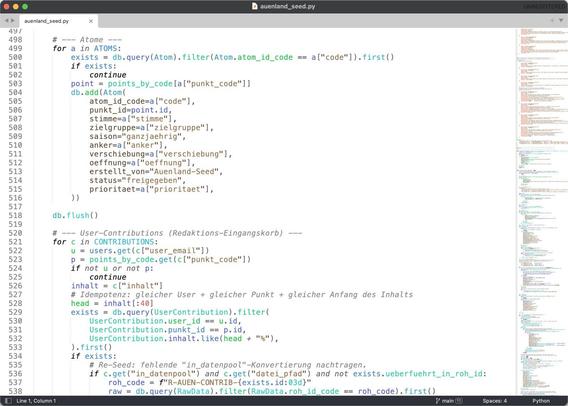Screen dimensions: 568x406
Task: Go to previous tab with left arrow
Action: point(6,21)
